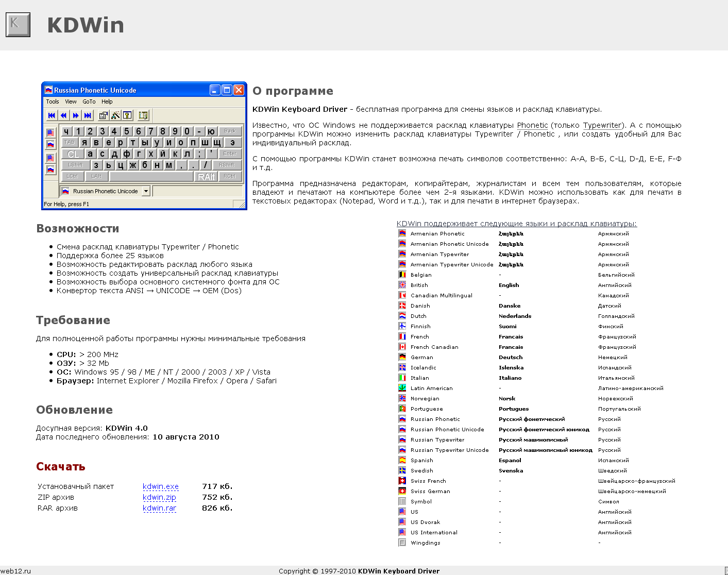Click the underlined Typewriter term in the description
Screen dimensions: 728x575
[602, 125]
